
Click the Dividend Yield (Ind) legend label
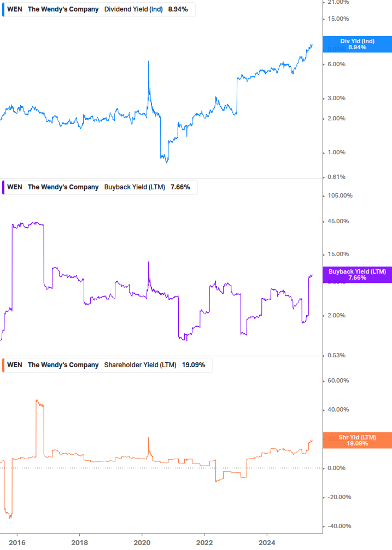133,9
